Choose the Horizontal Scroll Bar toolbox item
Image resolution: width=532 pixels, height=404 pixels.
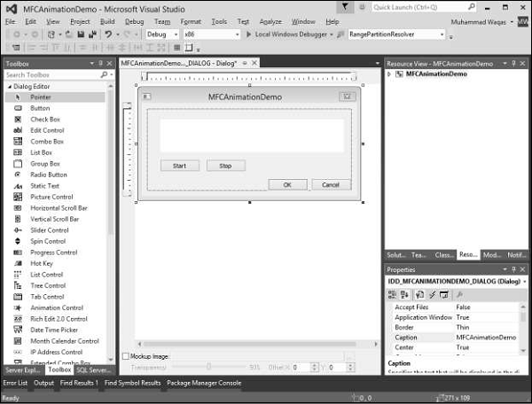point(55,208)
